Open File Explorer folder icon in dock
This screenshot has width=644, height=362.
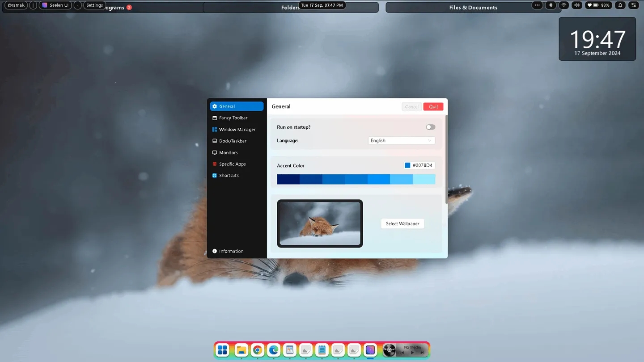tap(241, 350)
